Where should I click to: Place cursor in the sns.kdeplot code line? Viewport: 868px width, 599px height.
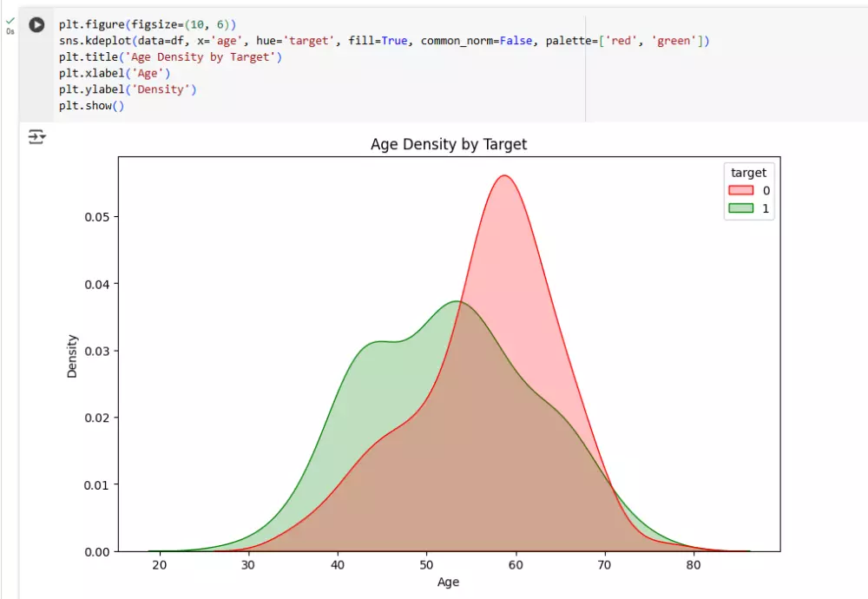[384, 41]
